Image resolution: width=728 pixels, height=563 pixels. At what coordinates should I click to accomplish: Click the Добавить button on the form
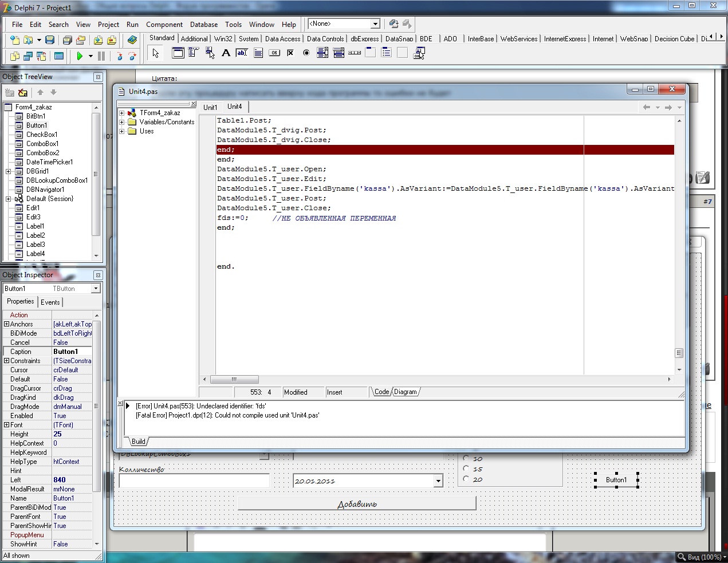(x=357, y=503)
